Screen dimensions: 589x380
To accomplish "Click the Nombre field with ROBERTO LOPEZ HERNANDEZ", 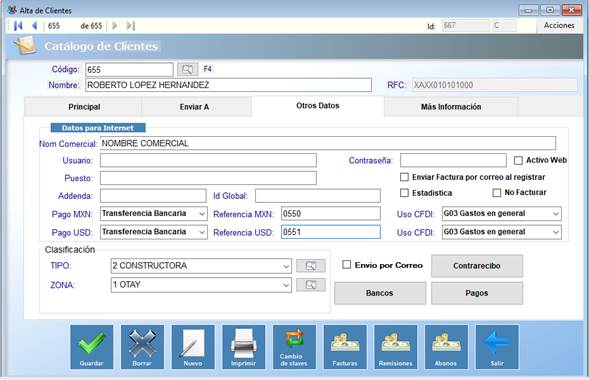I will (x=228, y=85).
